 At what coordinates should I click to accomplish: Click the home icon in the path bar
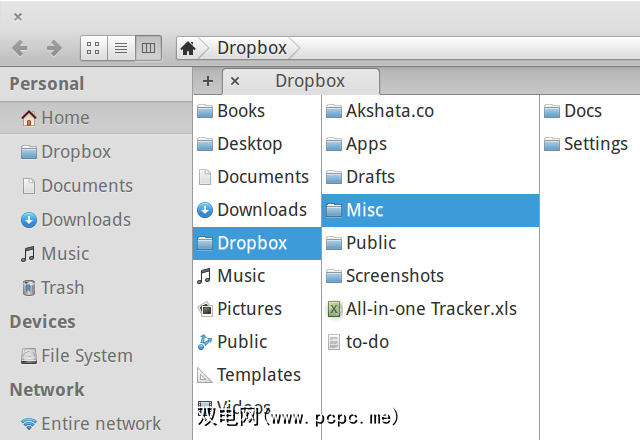point(188,48)
